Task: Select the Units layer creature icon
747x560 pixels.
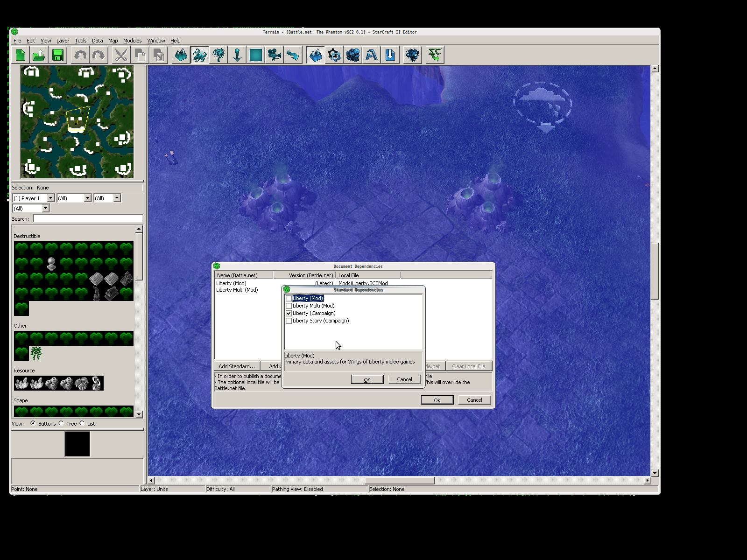Action: [200, 55]
